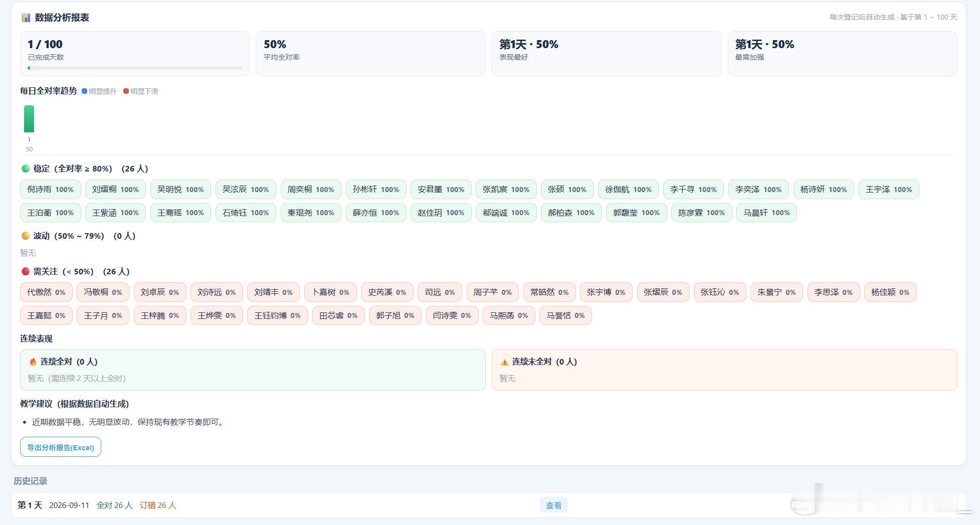Click the yellow circle icon next to 波动

pos(26,236)
